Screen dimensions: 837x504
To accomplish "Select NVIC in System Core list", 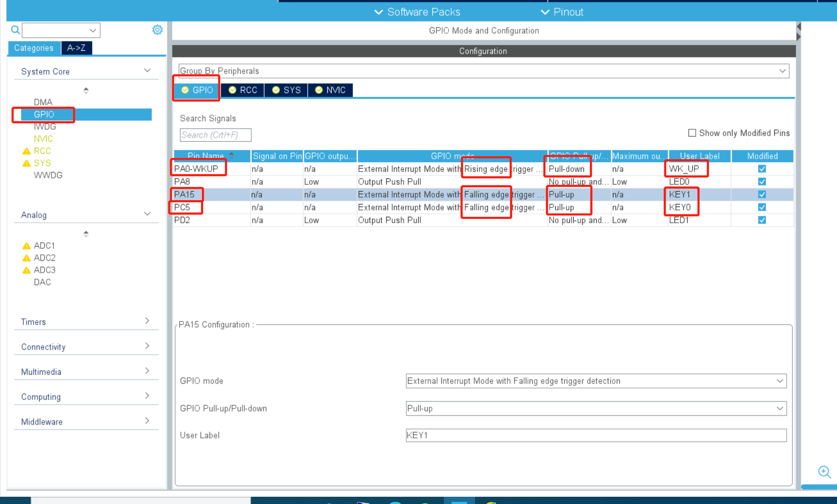I will (x=44, y=139).
